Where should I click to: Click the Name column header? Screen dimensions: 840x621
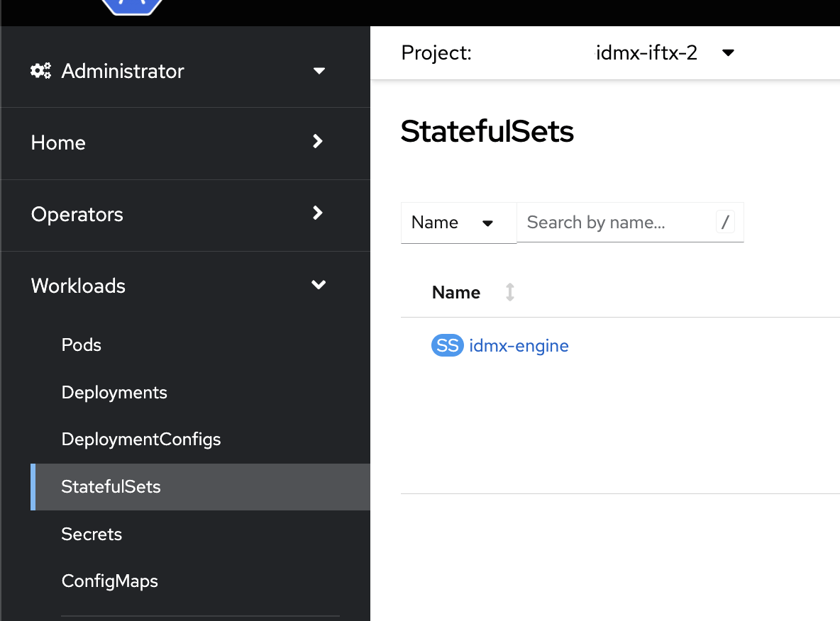click(456, 292)
